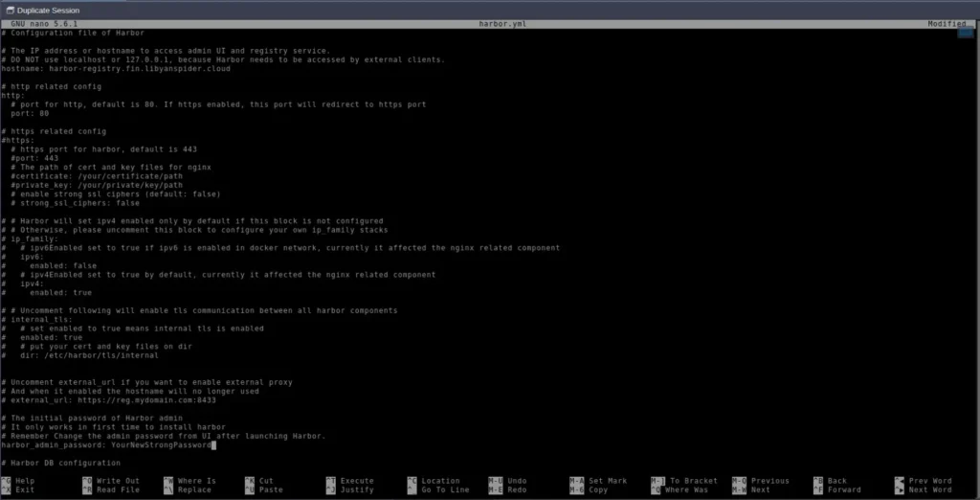Click the harbor.yml filename in title bar
Viewport: 980px width, 500px height.
coord(496,24)
